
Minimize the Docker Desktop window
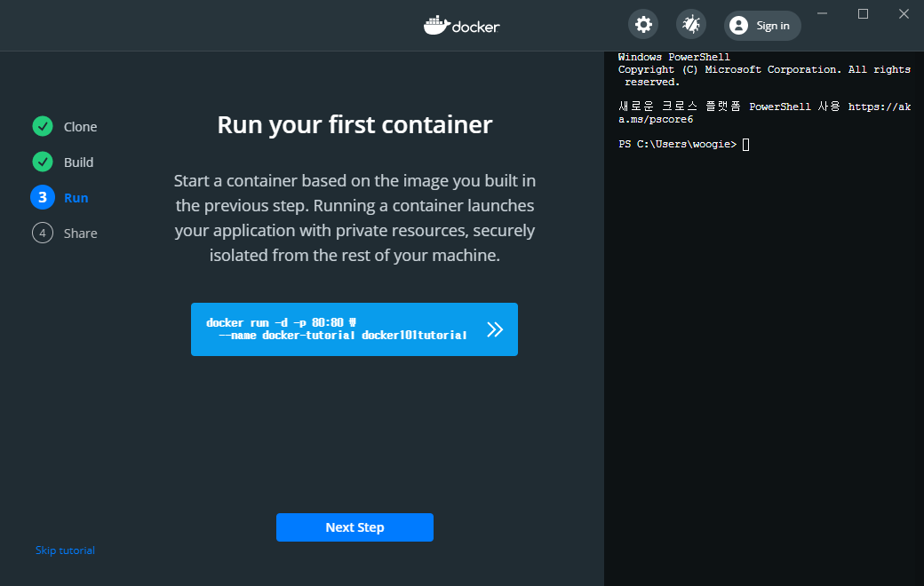[x=822, y=13]
